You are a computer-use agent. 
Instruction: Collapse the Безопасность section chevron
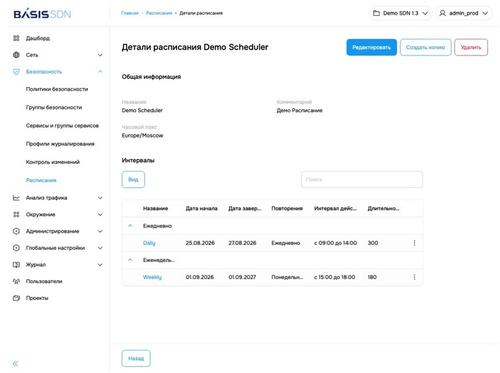(100, 72)
